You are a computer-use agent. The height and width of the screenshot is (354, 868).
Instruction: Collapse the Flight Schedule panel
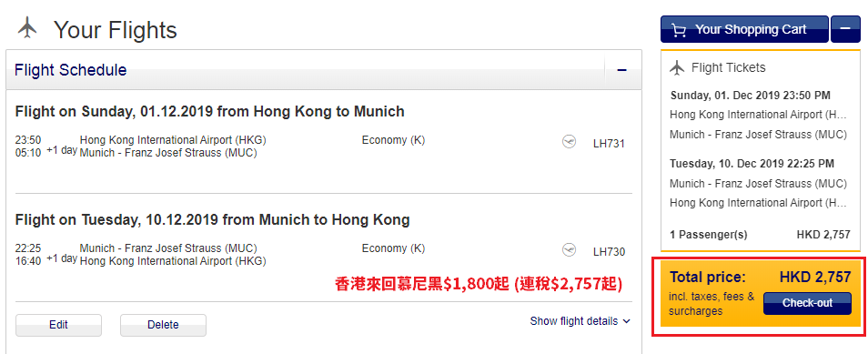click(621, 70)
